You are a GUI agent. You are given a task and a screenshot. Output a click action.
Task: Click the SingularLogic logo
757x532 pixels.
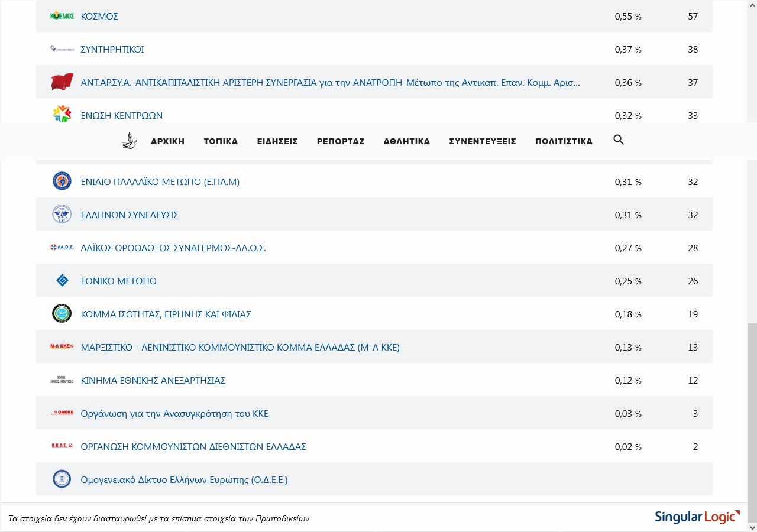point(697,517)
